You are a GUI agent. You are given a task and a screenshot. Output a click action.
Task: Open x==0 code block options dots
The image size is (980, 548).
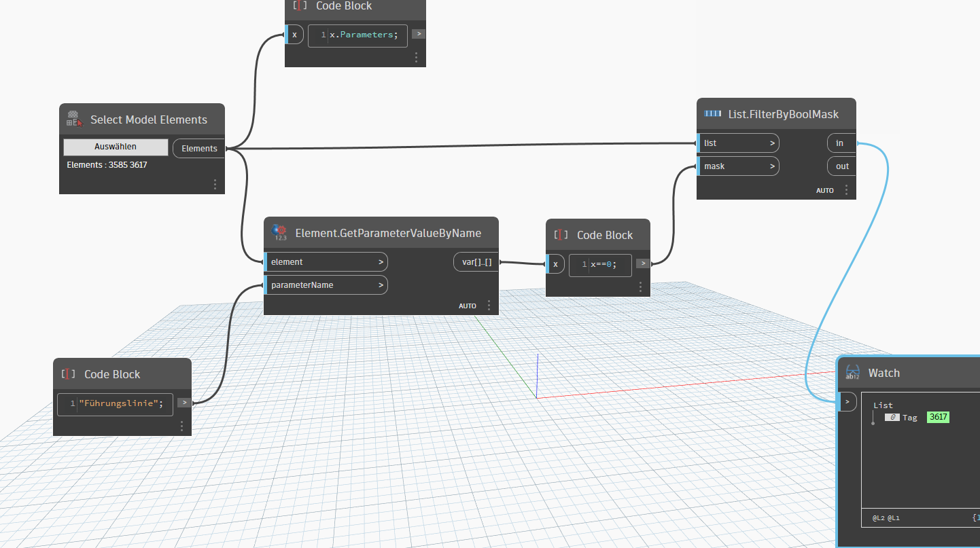click(x=640, y=287)
